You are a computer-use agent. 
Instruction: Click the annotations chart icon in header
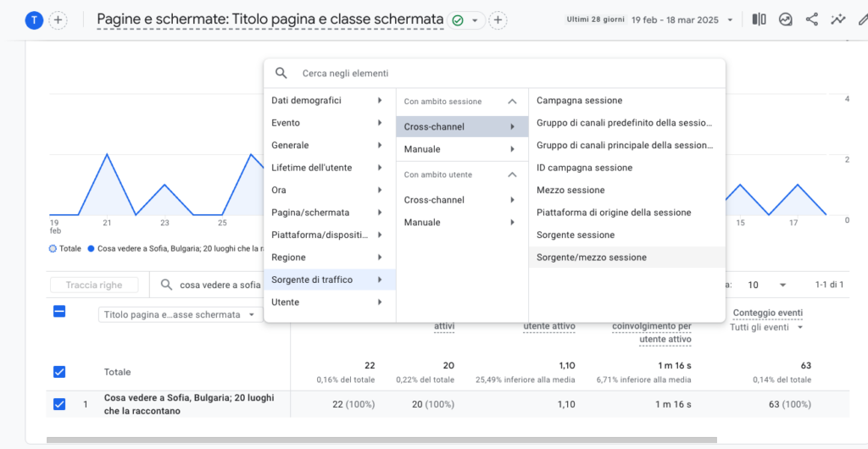[786, 19]
